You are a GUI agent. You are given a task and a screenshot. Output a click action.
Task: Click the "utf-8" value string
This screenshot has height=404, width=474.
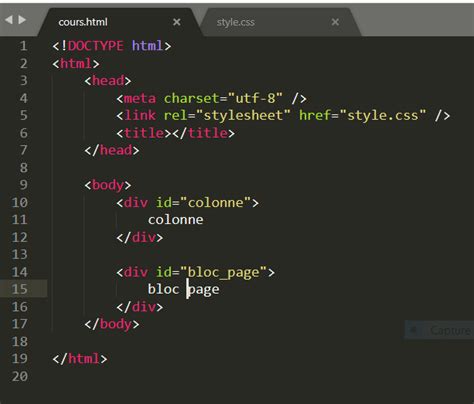pos(255,98)
